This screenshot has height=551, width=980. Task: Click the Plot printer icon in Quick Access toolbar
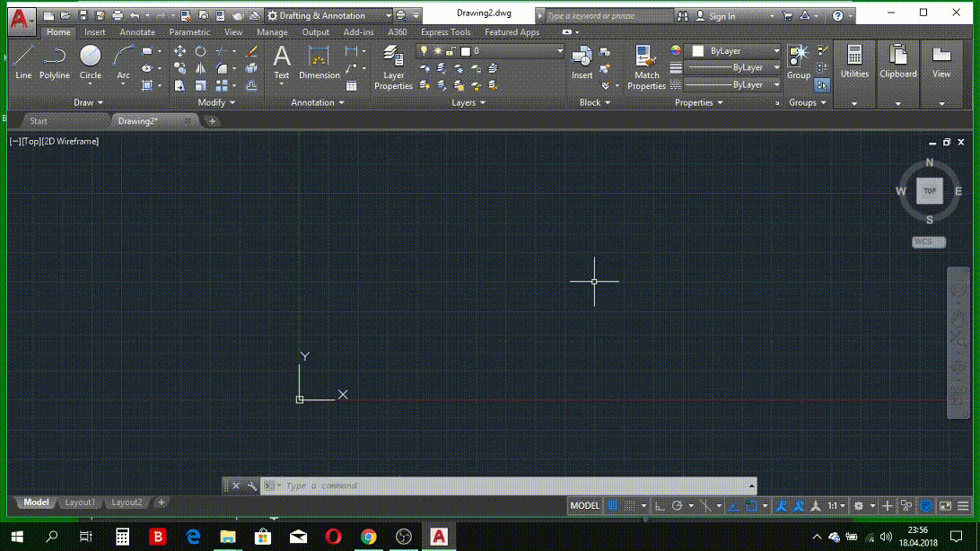118,15
